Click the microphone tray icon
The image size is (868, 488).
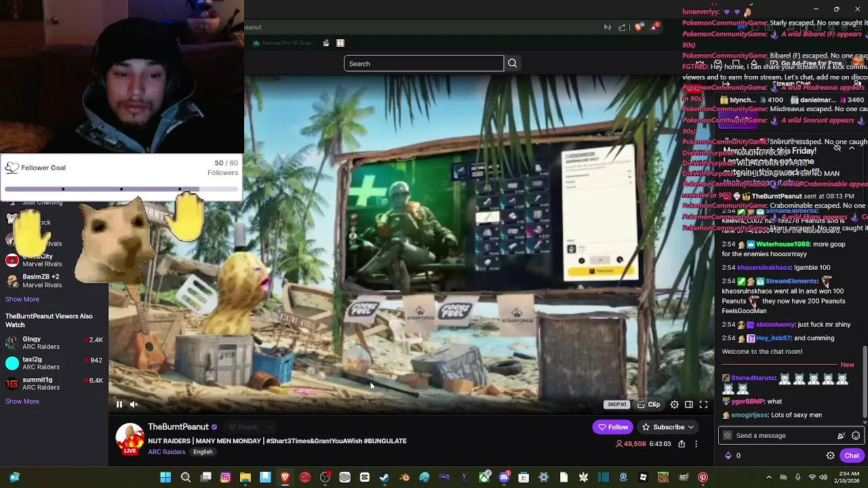[x=797, y=477]
